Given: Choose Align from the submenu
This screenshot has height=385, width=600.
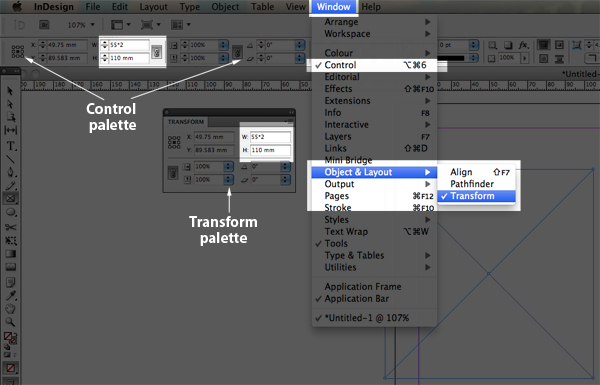Looking at the screenshot, I should [x=476, y=172].
